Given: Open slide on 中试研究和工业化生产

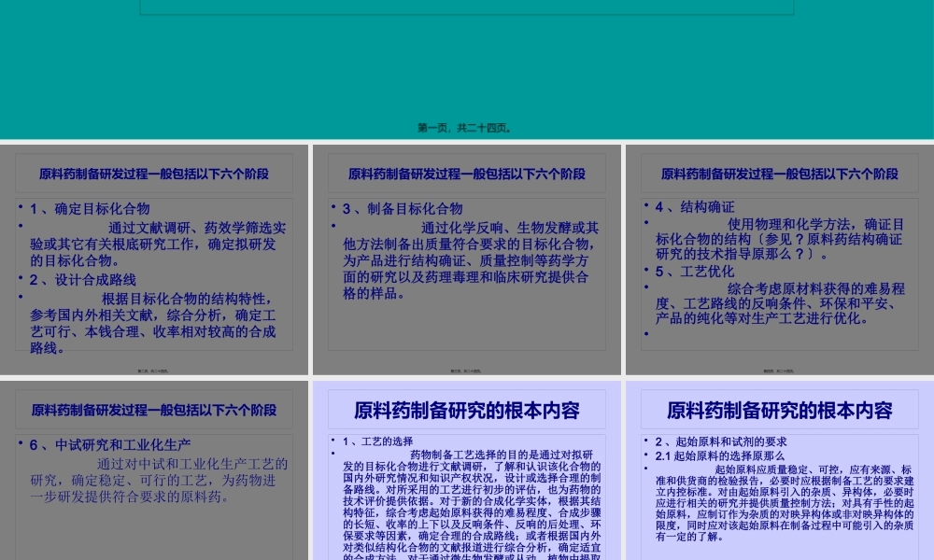Looking at the screenshot, I should 154,467.
